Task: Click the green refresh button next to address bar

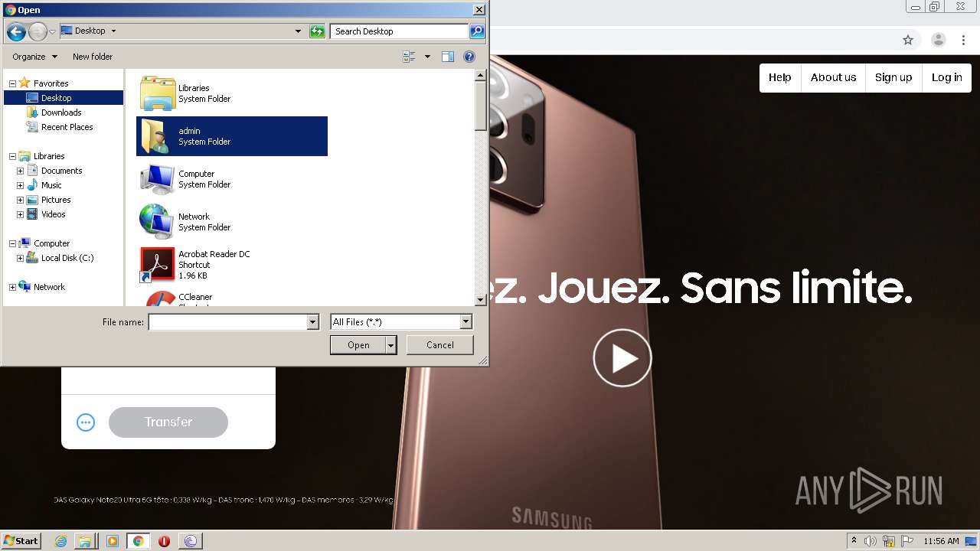Action: tap(317, 31)
